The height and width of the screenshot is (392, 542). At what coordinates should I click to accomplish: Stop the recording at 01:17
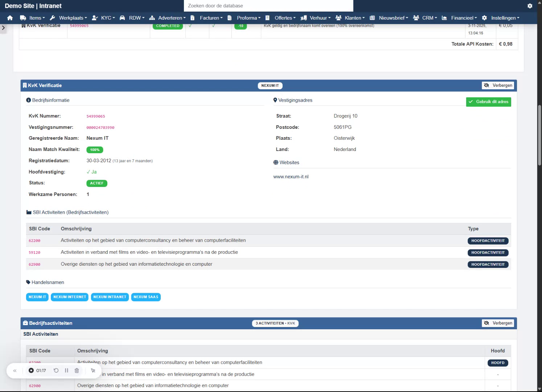[31, 371]
